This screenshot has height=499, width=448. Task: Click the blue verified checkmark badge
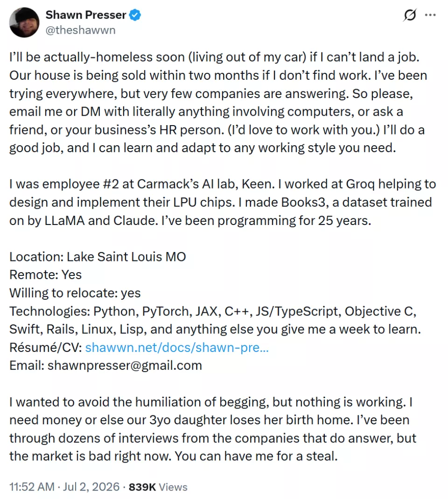pos(135,15)
